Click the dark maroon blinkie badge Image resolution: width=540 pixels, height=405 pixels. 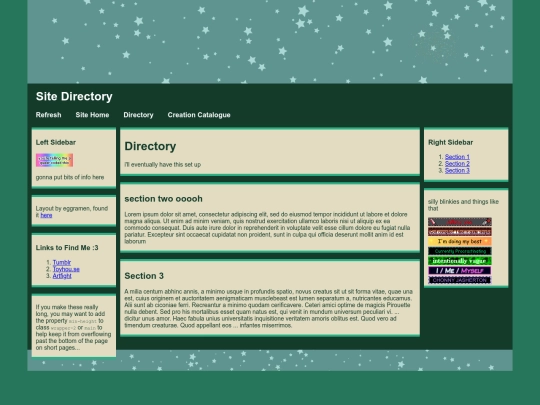tap(460, 231)
